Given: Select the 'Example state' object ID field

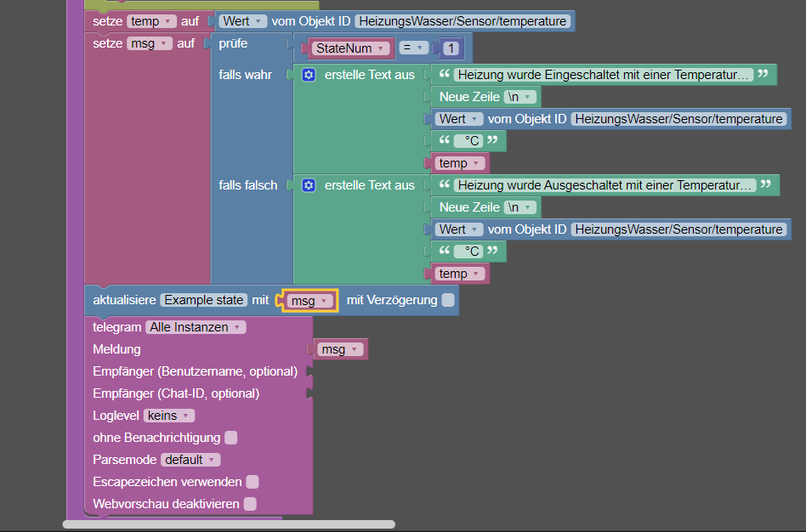Looking at the screenshot, I should pos(204,300).
